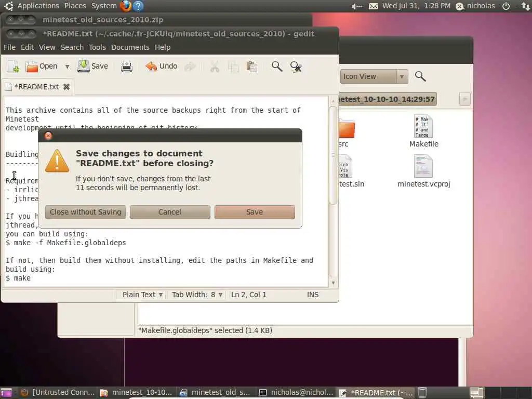Open the Documents menu in gedit

[x=130, y=47]
